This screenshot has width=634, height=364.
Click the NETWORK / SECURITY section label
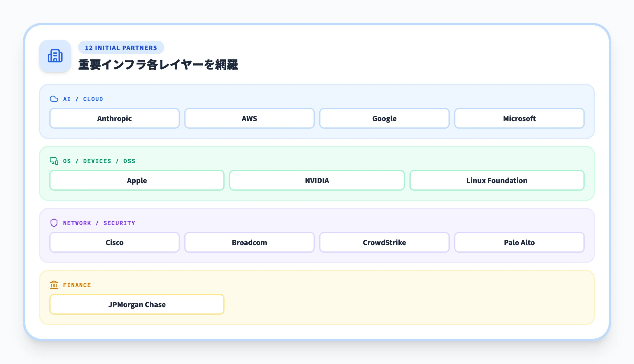(99, 223)
